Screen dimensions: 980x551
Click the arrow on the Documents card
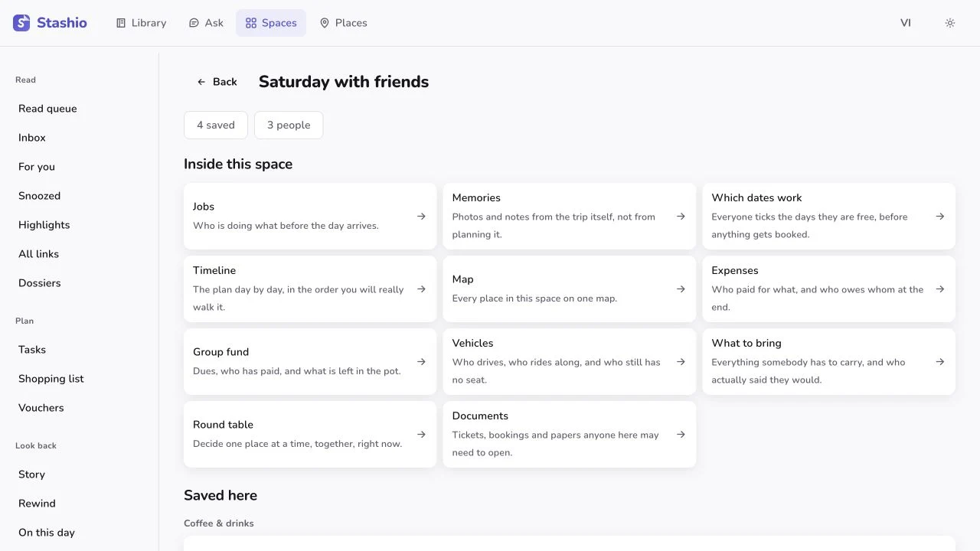[681, 435]
